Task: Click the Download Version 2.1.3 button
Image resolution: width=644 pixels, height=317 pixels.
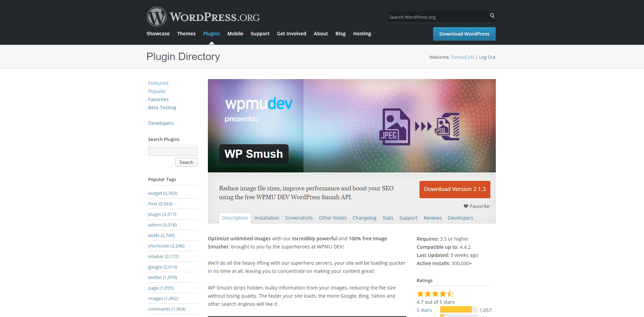Action: (455, 189)
